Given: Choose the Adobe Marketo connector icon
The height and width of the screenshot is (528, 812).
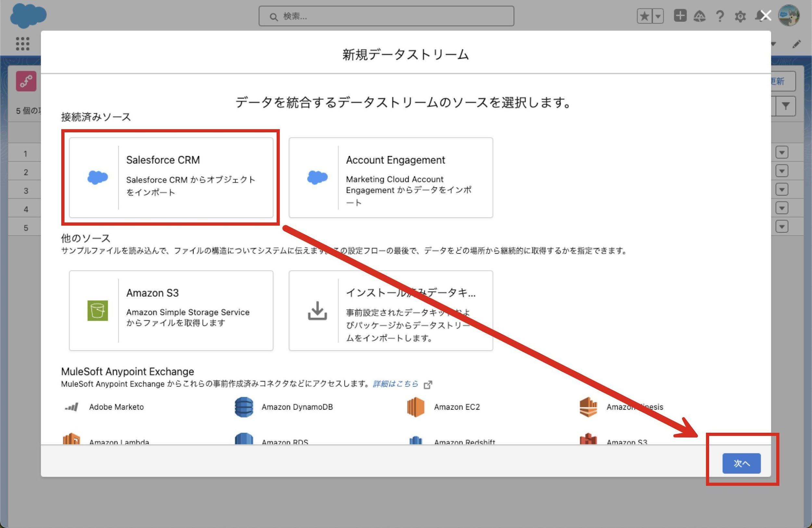Looking at the screenshot, I should pos(72,407).
